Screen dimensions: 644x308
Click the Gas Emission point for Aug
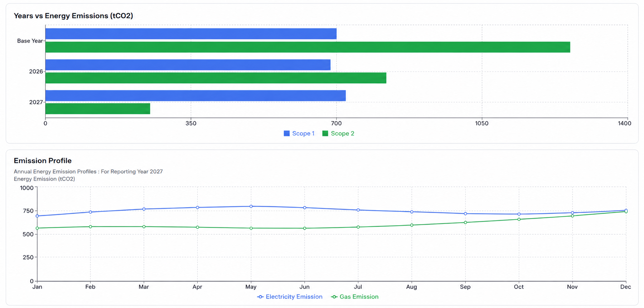(x=412, y=225)
